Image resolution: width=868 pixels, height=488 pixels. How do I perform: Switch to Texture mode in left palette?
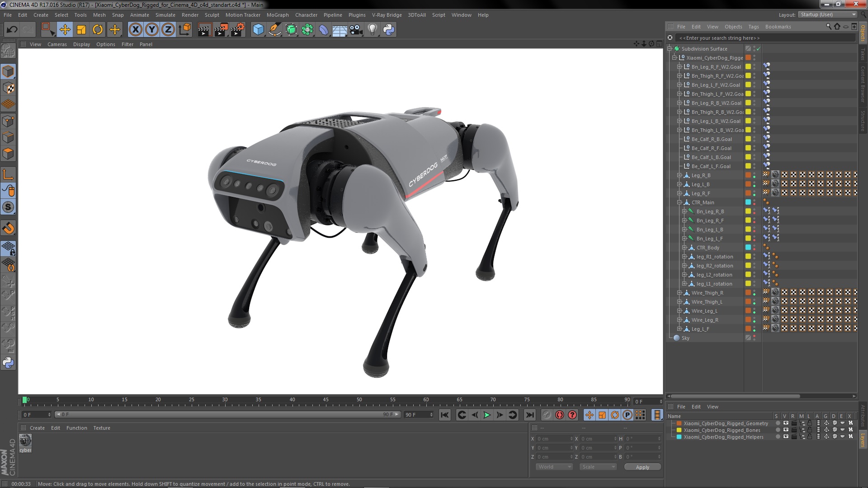(8, 88)
